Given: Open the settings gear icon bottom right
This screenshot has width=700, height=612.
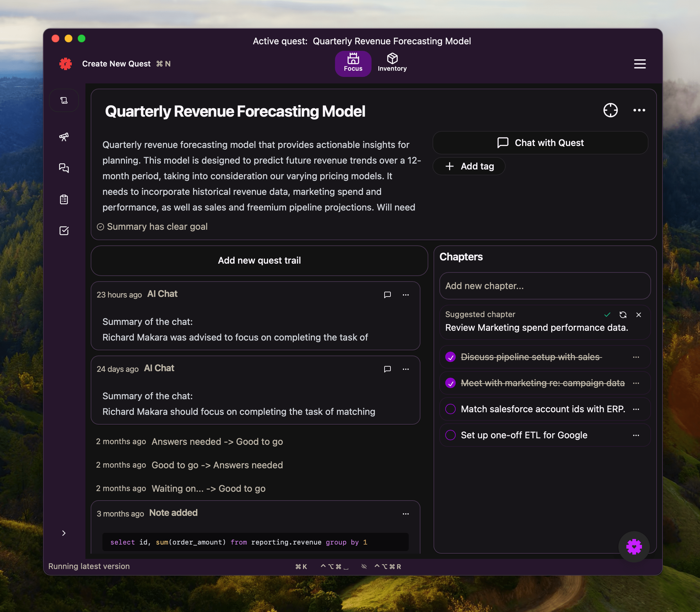Looking at the screenshot, I should (633, 546).
